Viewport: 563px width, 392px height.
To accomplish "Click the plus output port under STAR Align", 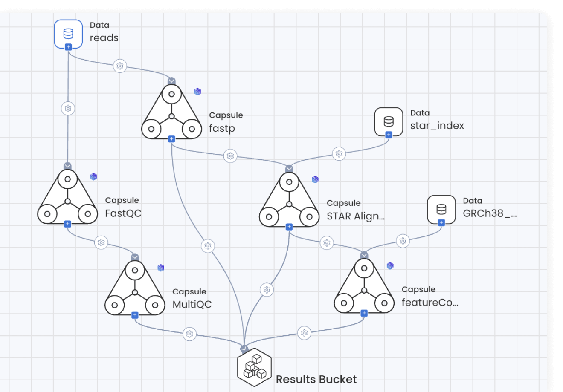I will [x=289, y=227].
